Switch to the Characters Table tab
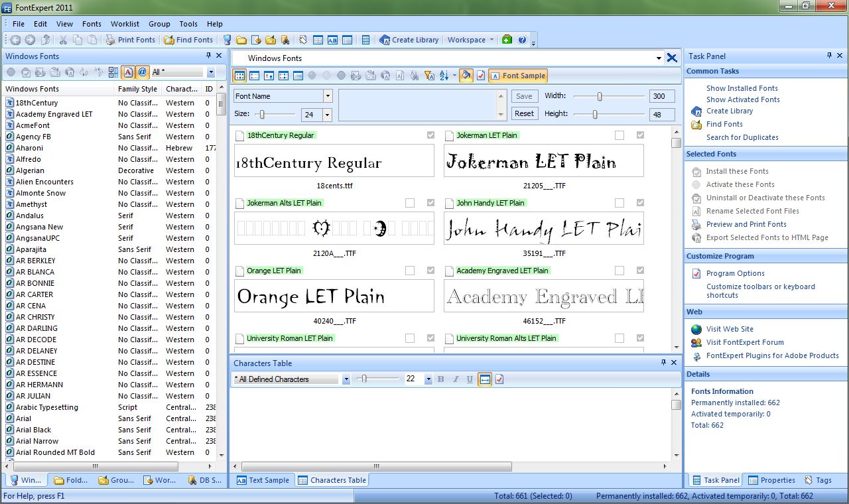Viewport: 849px width, 504px height. [332, 480]
